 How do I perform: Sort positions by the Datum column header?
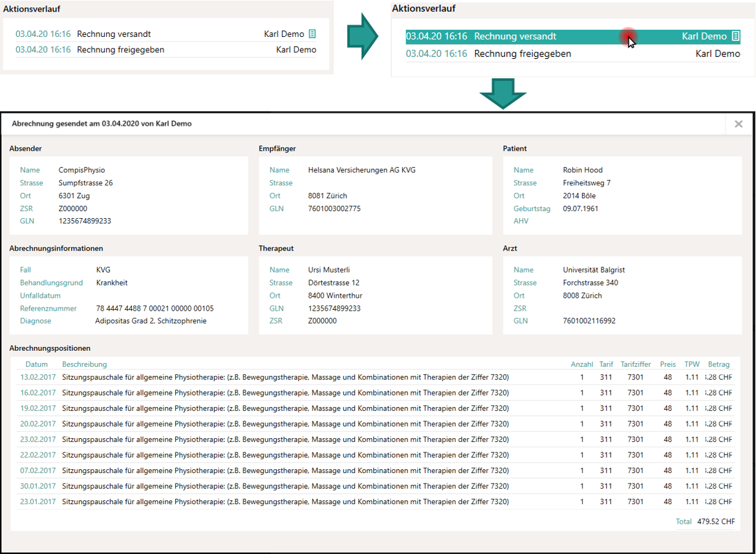click(37, 364)
